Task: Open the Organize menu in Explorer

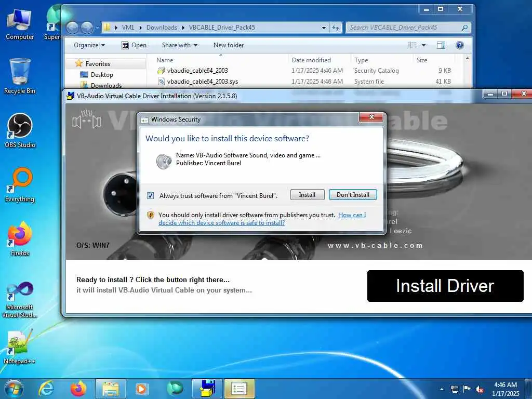Action: (x=89, y=45)
